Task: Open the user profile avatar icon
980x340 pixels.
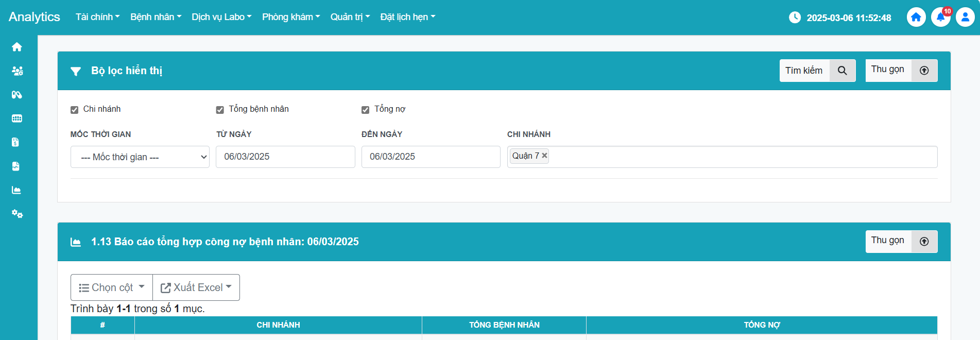Action: (965, 18)
